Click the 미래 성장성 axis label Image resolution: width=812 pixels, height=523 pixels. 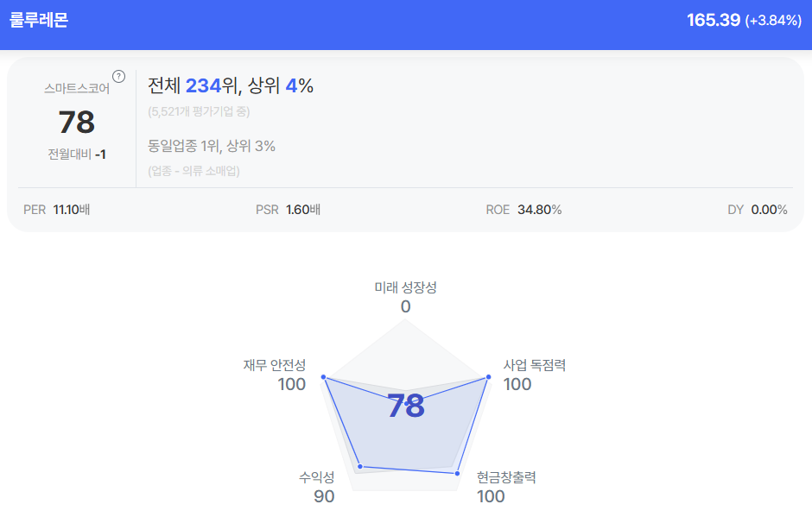405,287
